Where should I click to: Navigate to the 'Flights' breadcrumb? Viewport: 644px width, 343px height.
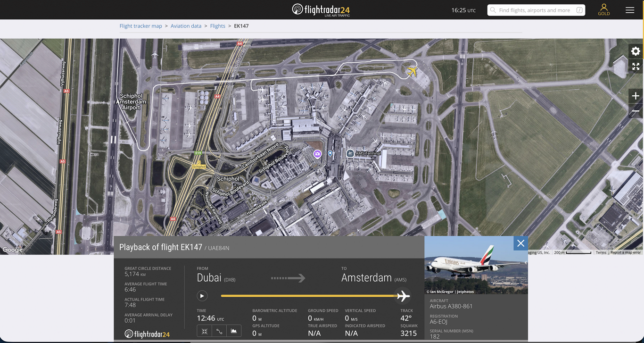[217, 26]
